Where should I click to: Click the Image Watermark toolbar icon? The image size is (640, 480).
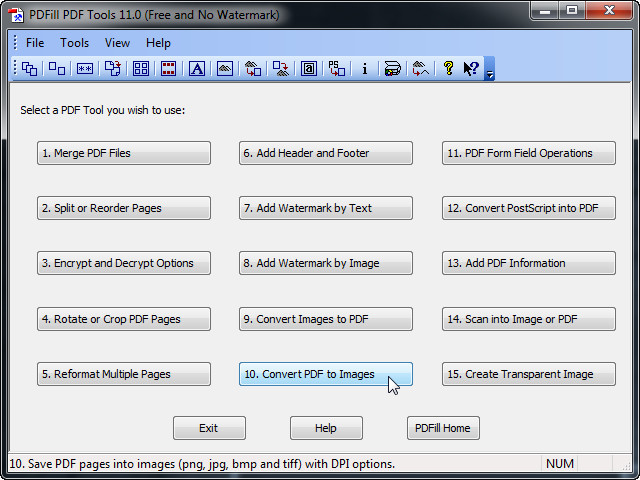[x=225, y=68]
